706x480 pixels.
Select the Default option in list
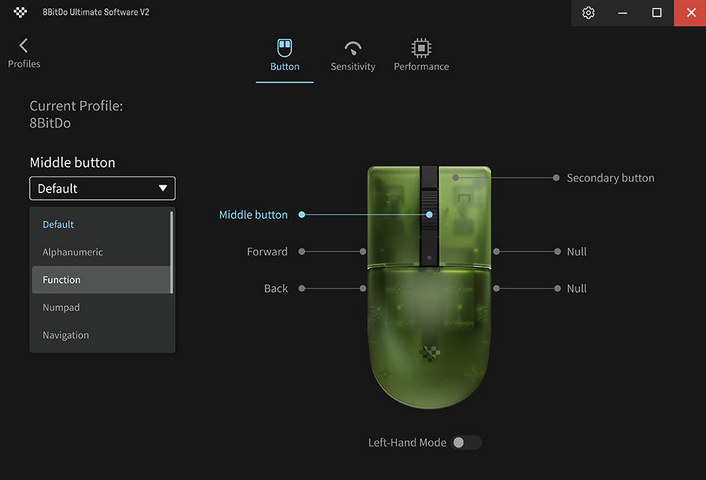tap(58, 224)
